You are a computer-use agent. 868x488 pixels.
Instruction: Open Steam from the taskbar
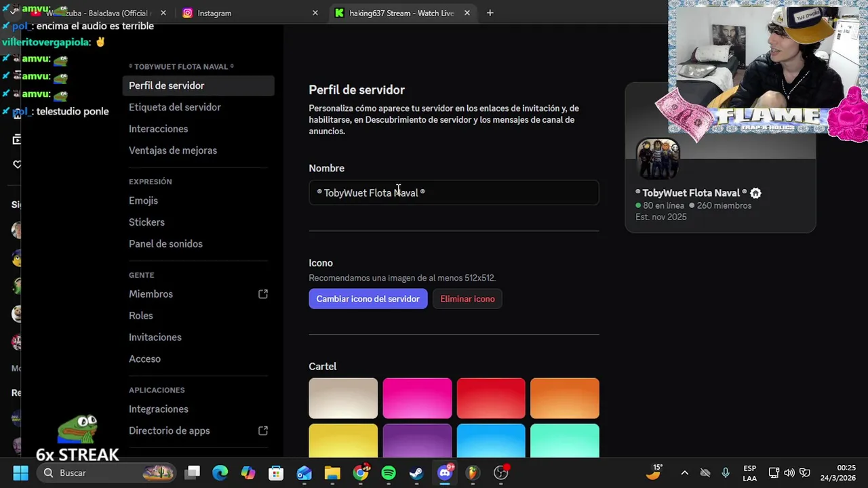pyautogui.click(x=416, y=473)
